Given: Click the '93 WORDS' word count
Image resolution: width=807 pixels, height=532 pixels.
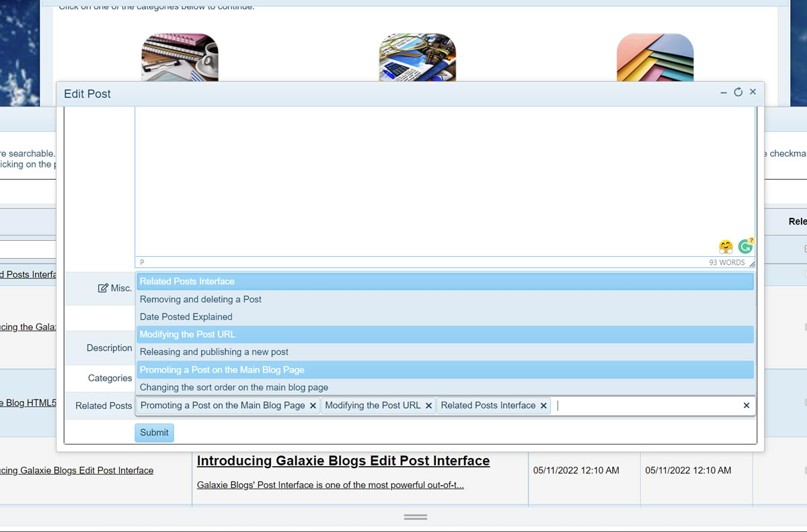Looking at the screenshot, I should pos(727,262).
